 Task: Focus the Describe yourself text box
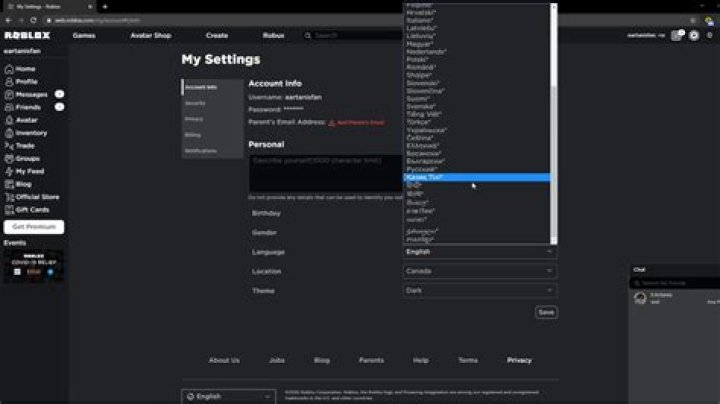click(326, 173)
